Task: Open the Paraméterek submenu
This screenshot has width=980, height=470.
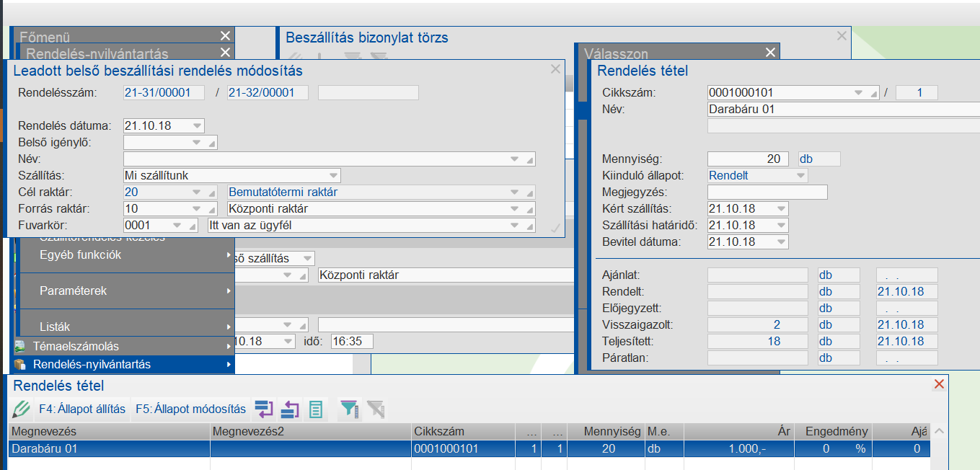Action: pos(74,291)
